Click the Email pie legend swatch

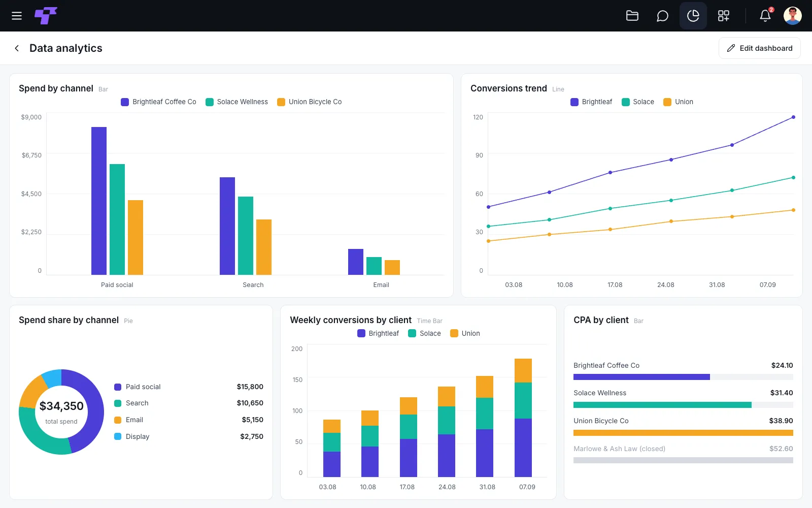(x=118, y=420)
